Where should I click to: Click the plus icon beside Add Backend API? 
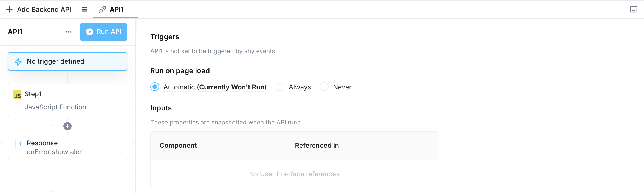(9, 10)
